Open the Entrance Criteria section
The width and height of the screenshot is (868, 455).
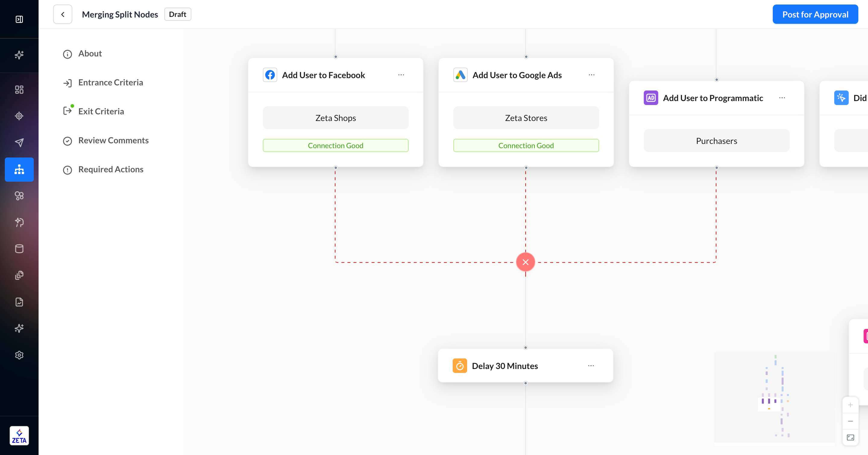coord(111,83)
